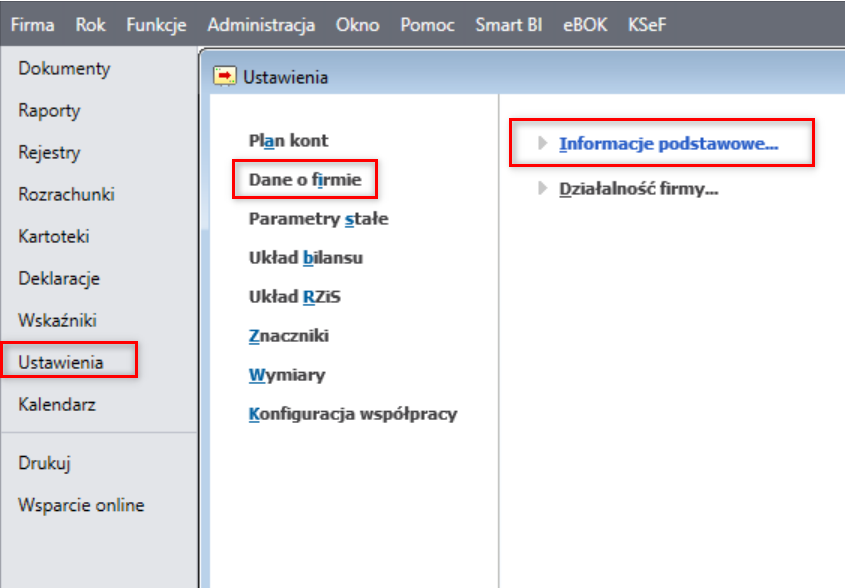Open Informacje podstawowe link
845x588 pixels.
(x=668, y=144)
